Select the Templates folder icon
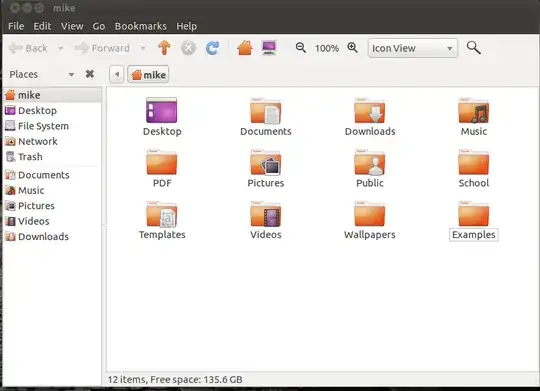Image resolution: width=540 pixels, height=391 pixels. click(162, 214)
